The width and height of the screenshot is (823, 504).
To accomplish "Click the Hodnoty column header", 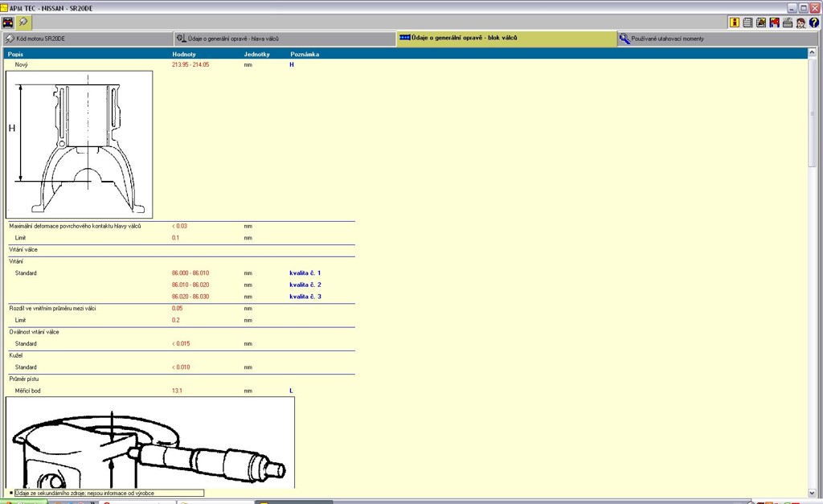I will click(x=184, y=54).
